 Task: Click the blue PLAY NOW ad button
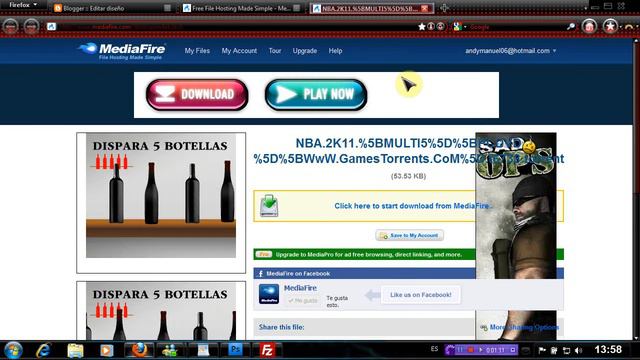(x=316, y=95)
